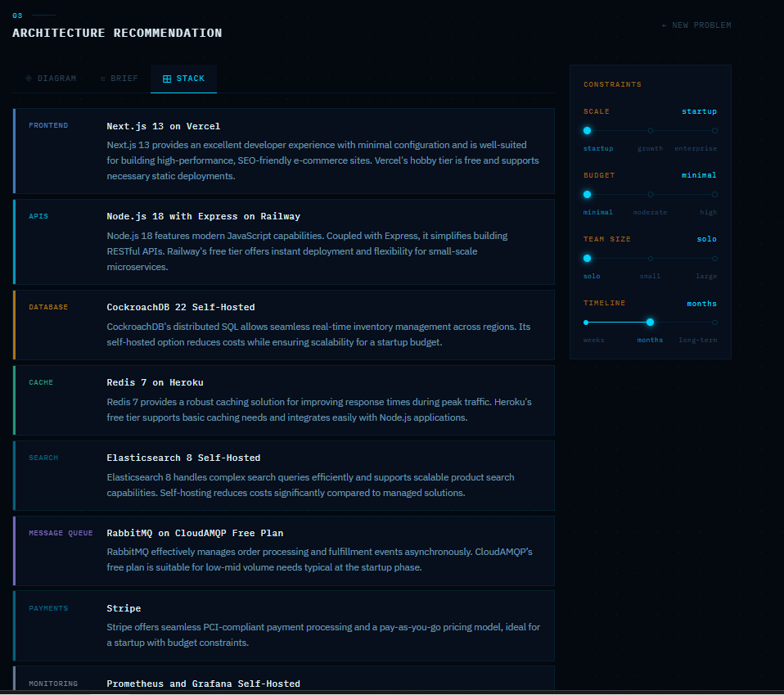Select the large option under TEAM SIZE
784x695 pixels.
pos(714,258)
